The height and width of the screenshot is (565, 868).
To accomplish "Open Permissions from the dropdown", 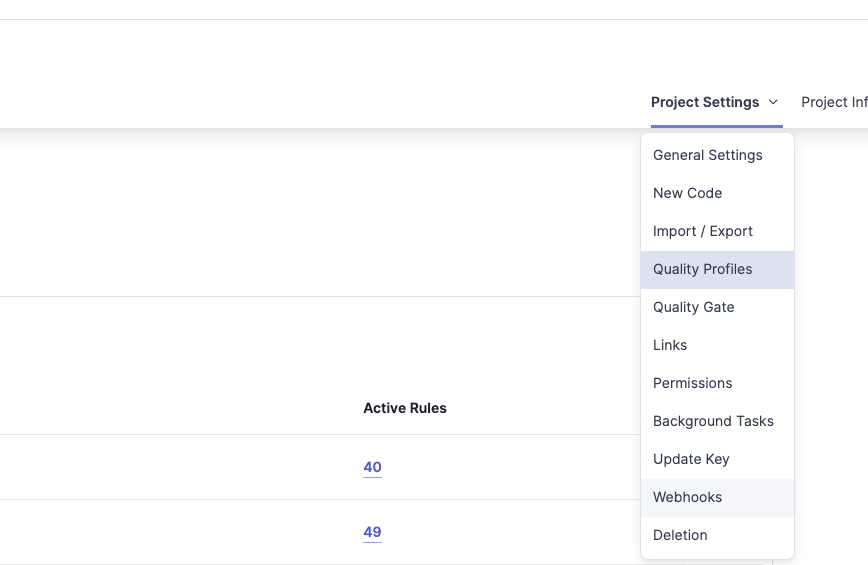I will (717, 383).
